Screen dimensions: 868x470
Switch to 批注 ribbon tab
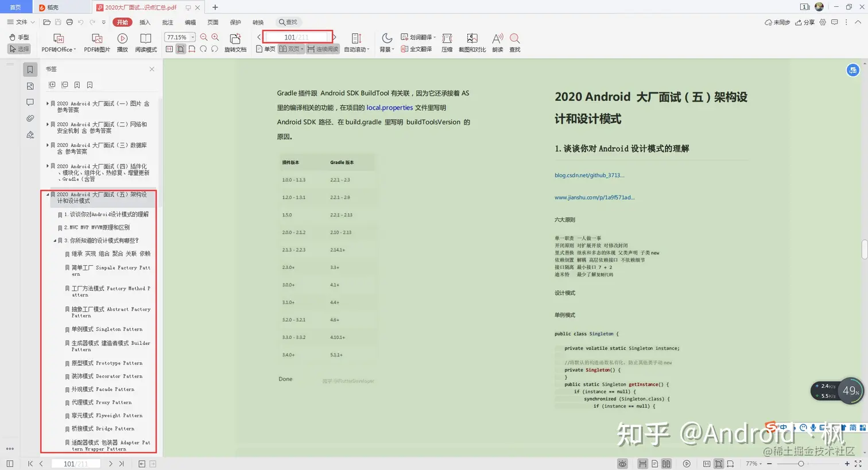[x=168, y=22]
